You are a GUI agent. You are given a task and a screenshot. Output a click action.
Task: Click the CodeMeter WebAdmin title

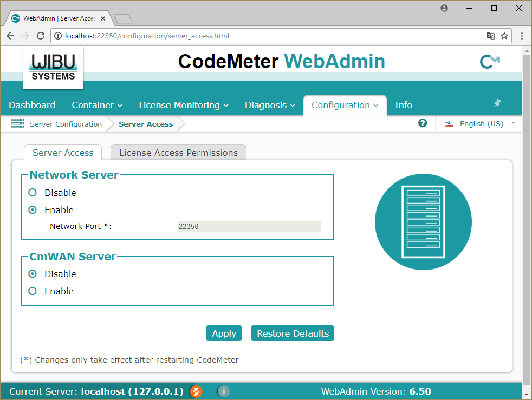click(282, 61)
